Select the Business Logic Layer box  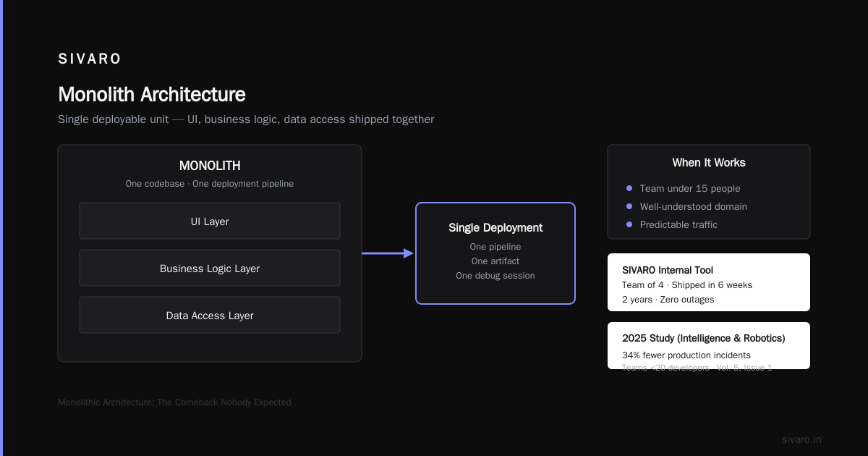click(x=210, y=268)
